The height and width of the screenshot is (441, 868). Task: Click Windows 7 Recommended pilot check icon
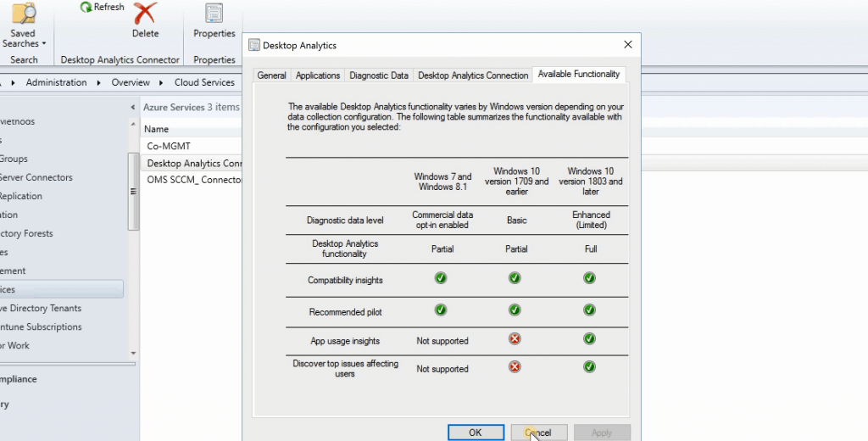441,310
